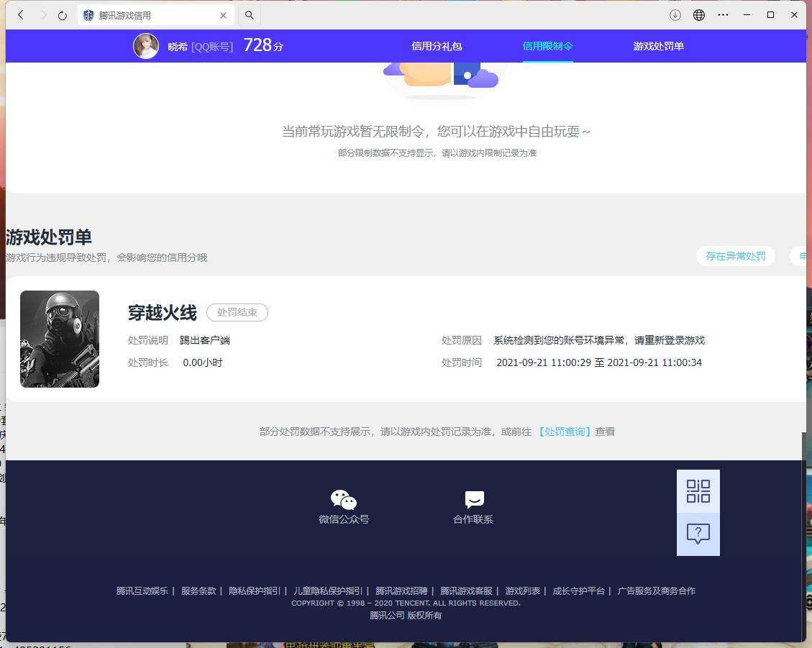This screenshot has height=648, width=812.
Task: Click the 合作联系 chat icon
Action: 475,500
